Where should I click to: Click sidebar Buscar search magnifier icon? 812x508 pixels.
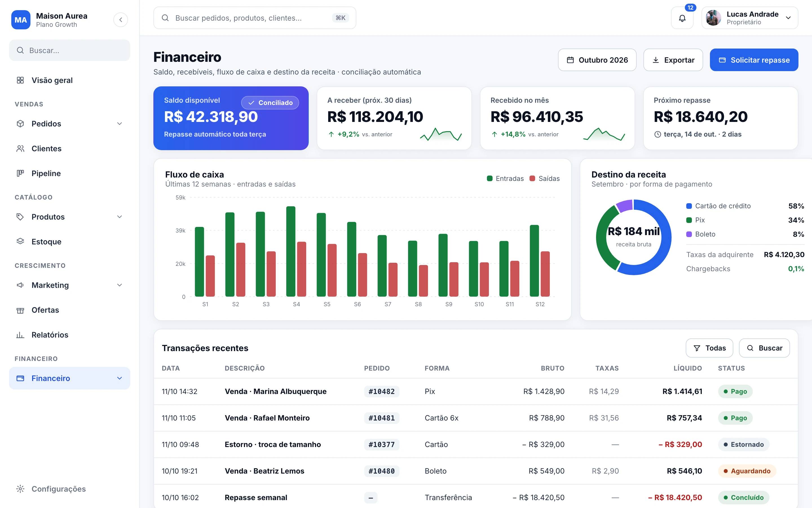pyautogui.click(x=21, y=51)
